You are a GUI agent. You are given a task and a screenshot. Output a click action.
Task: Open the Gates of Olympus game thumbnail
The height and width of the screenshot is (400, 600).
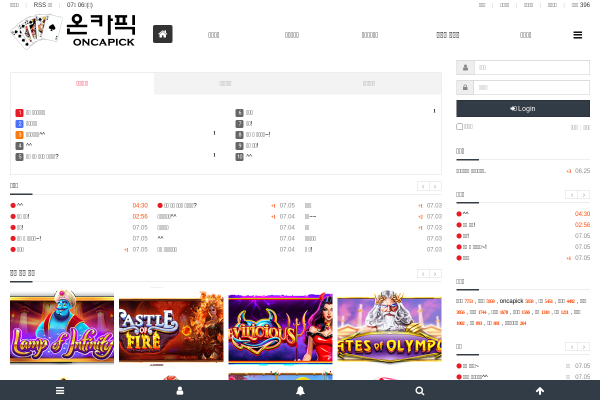[x=390, y=326]
